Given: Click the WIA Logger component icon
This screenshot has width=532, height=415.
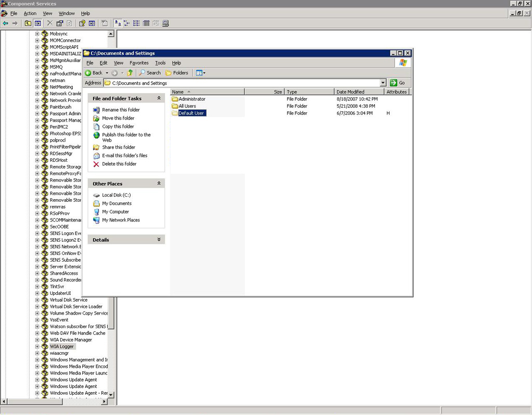Looking at the screenshot, I should click(44, 346).
